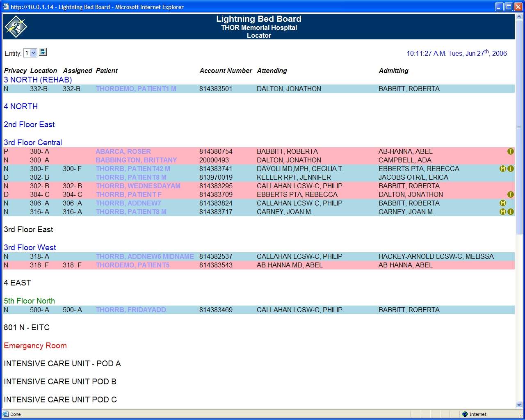Click the I icon in the 316-A row
Image resolution: width=525 pixels, height=420 pixels.
(510, 212)
